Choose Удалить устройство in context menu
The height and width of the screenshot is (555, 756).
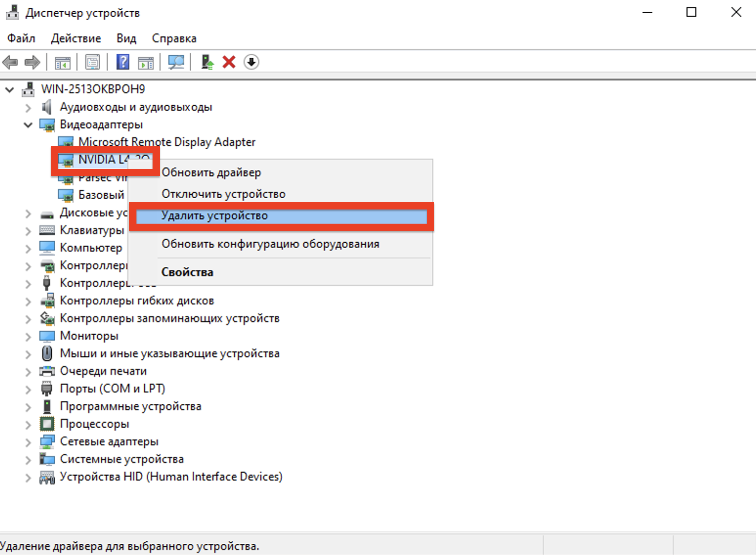281,216
